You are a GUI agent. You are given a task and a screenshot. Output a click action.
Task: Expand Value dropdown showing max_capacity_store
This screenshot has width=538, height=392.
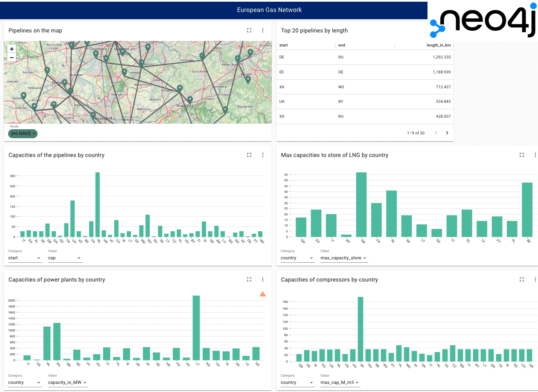click(x=343, y=258)
